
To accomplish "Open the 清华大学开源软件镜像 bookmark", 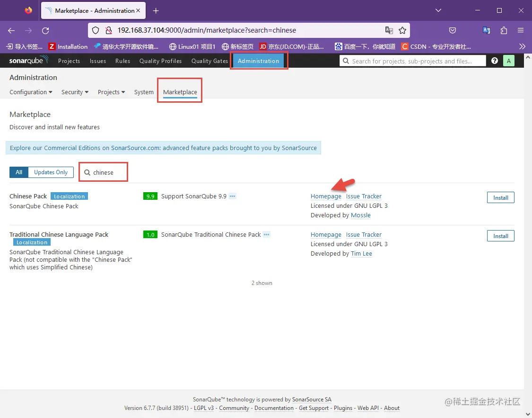I will 126,46.
